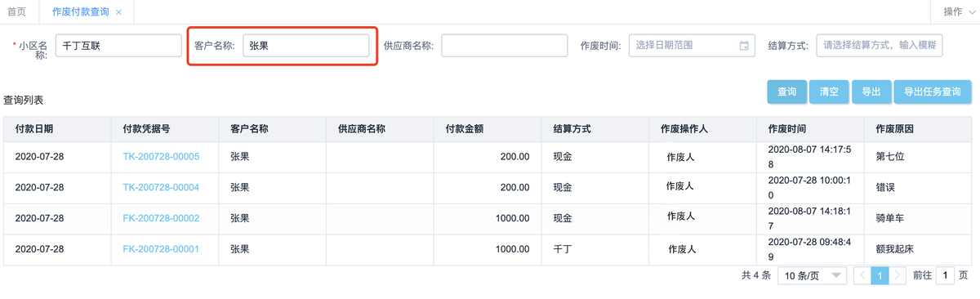The height and width of the screenshot is (299, 980).
Task: Open the 结算方式 selection dropdown
Action: pos(880,46)
